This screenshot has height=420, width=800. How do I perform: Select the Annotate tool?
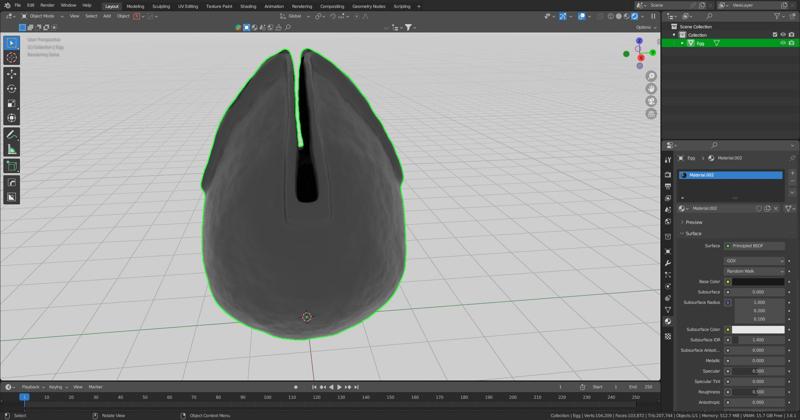click(x=12, y=135)
